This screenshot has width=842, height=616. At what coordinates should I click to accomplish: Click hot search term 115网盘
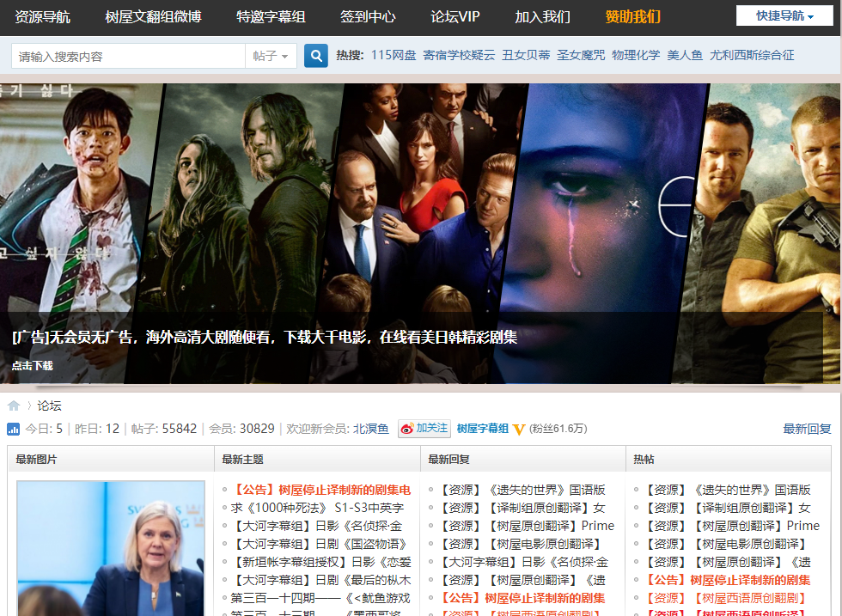click(394, 55)
